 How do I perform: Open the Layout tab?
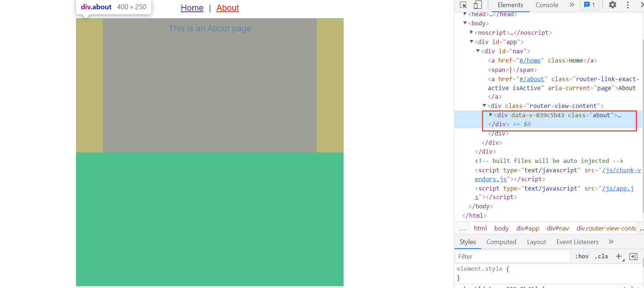(x=536, y=242)
